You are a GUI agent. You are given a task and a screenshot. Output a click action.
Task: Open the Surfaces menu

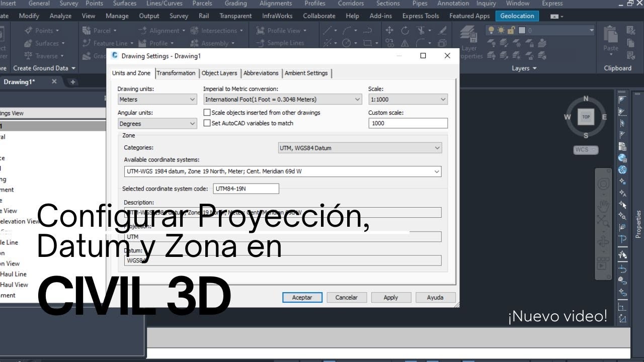pyautogui.click(x=125, y=4)
